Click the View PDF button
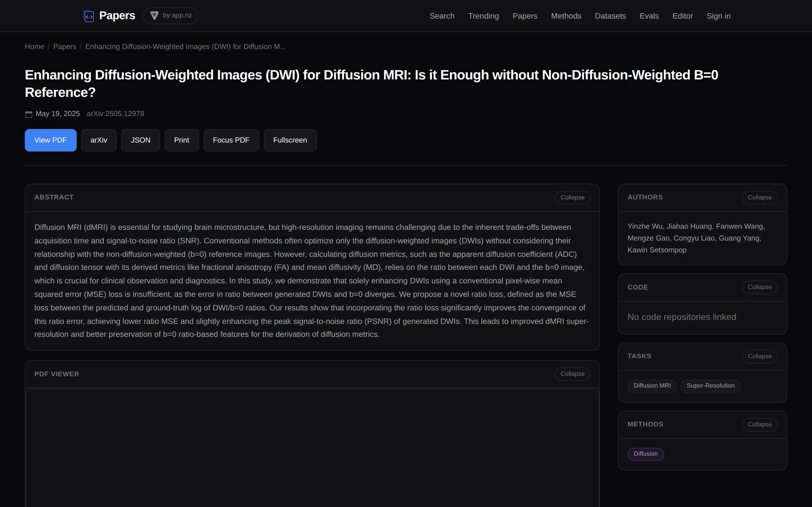 coord(51,140)
